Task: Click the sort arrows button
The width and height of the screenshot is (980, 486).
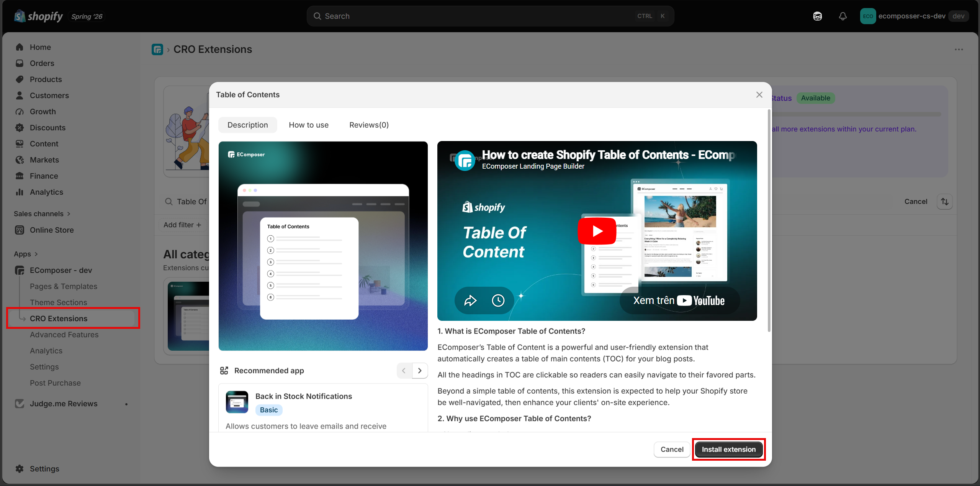Action: 945,202
